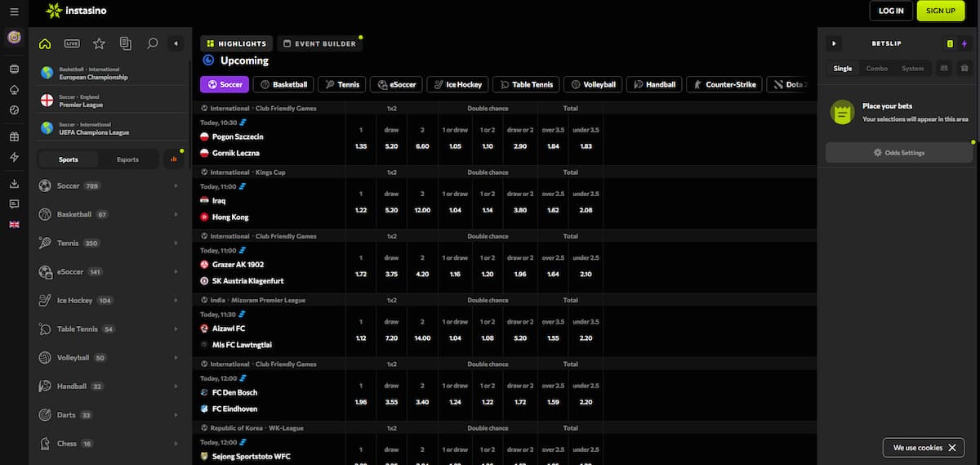Open my bets icon beside System tab
The image size is (980, 465).
coord(943,69)
